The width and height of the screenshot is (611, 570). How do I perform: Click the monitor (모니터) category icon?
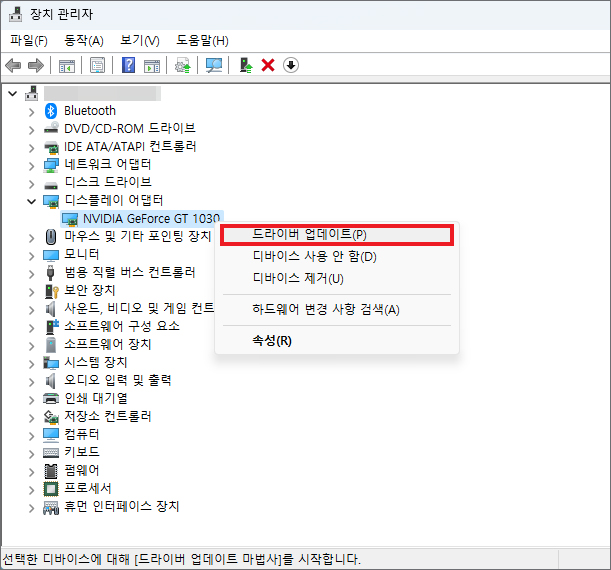51,255
